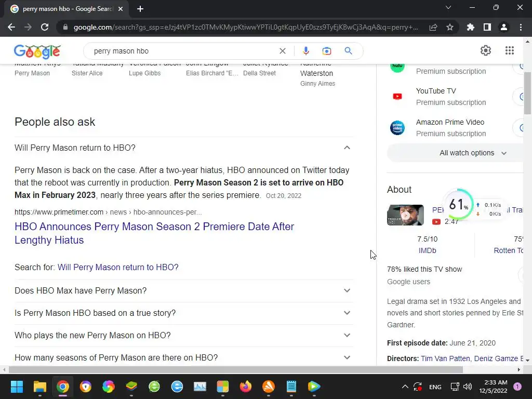Click the address bar URL
The width and height of the screenshot is (532, 399).
pyautogui.click(x=246, y=27)
